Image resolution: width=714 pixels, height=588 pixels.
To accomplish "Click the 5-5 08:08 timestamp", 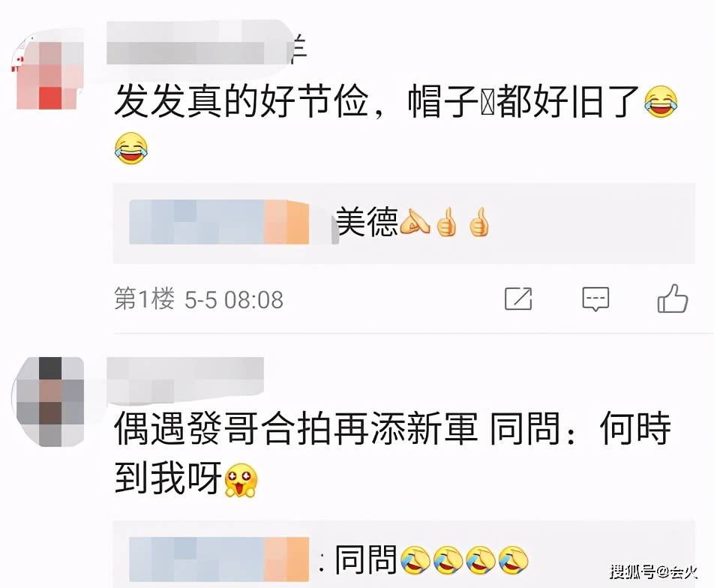I will click(x=234, y=300).
